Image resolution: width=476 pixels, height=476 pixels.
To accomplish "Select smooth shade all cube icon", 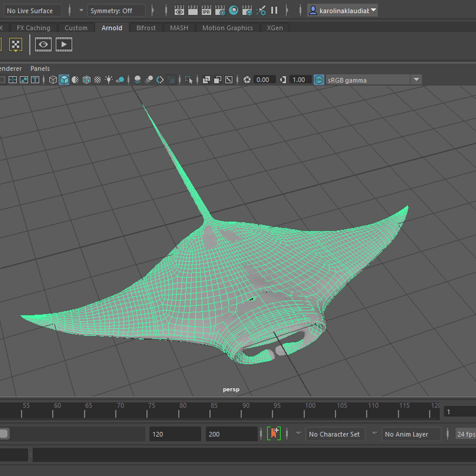I will pos(64,80).
